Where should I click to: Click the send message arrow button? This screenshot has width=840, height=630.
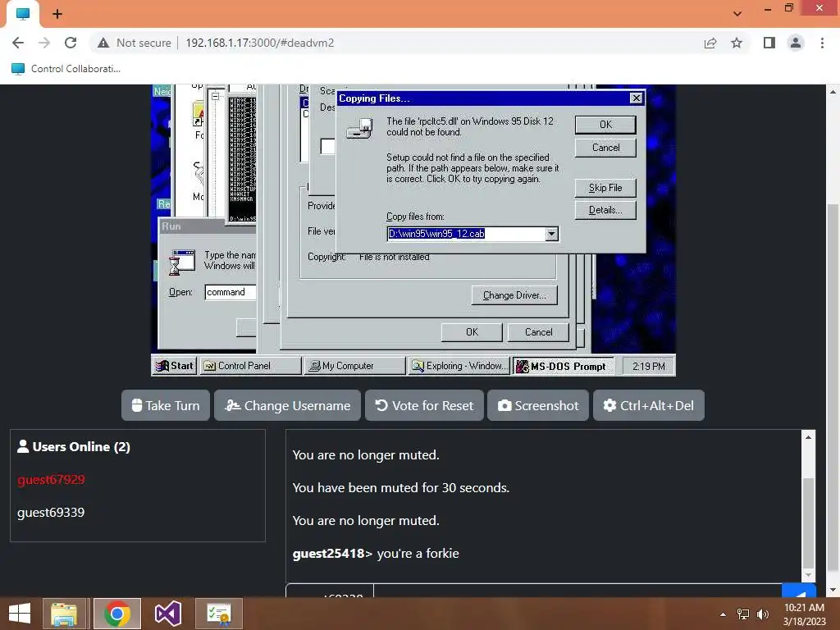[799, 592]
